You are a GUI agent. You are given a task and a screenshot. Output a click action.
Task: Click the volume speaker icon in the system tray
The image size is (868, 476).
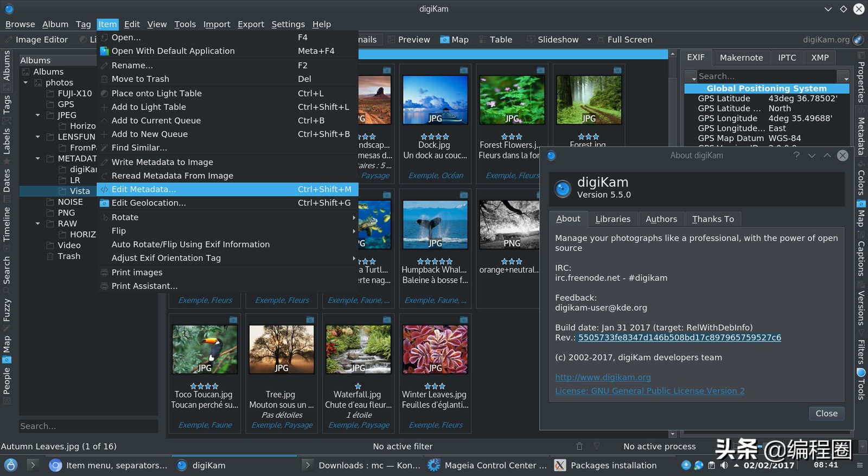(x=724, y=465)
